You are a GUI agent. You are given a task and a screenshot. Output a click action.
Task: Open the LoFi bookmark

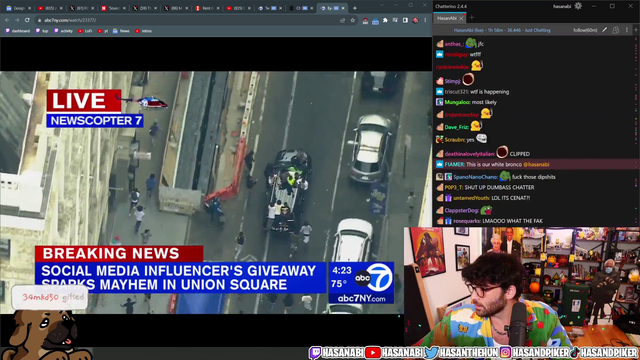click(x=85, y=31)
